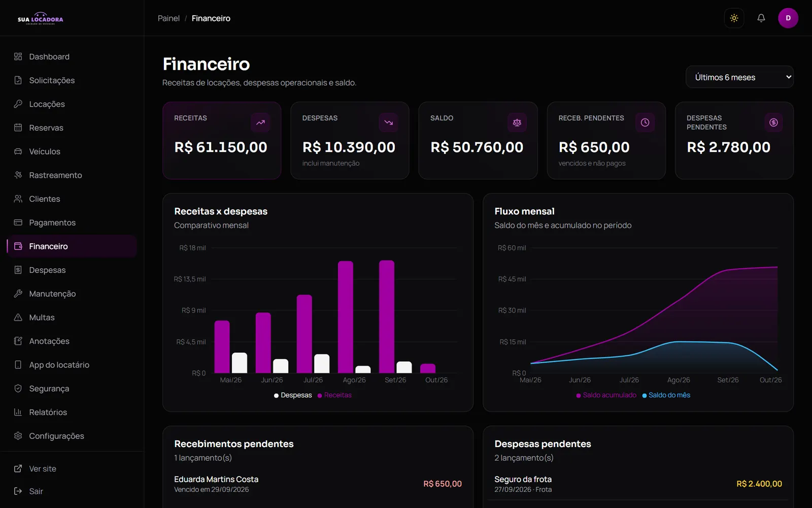The image size is (812, 508).
Task: Open Reservas in sidebar
Action: tap(72, 128)
